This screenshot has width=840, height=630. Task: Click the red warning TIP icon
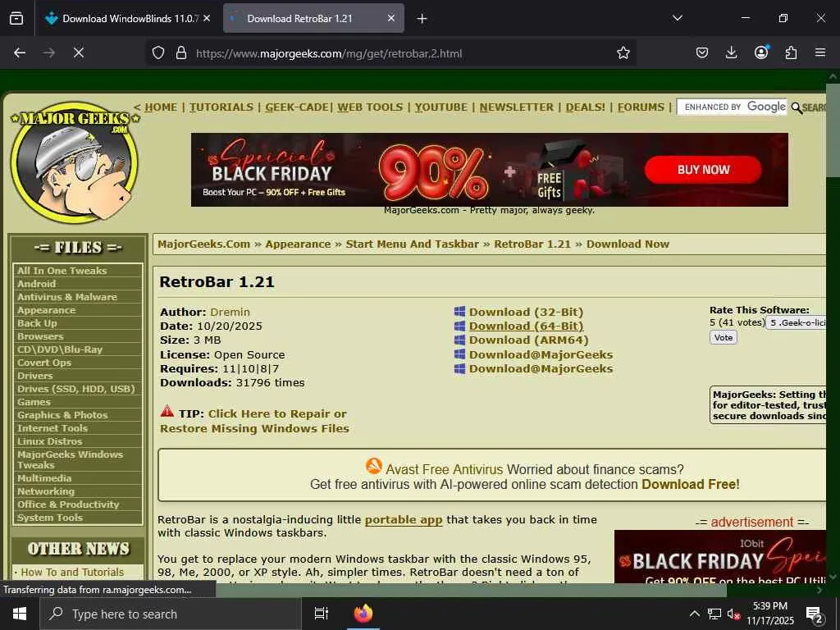pyautogui.click(x=167, y=412)
